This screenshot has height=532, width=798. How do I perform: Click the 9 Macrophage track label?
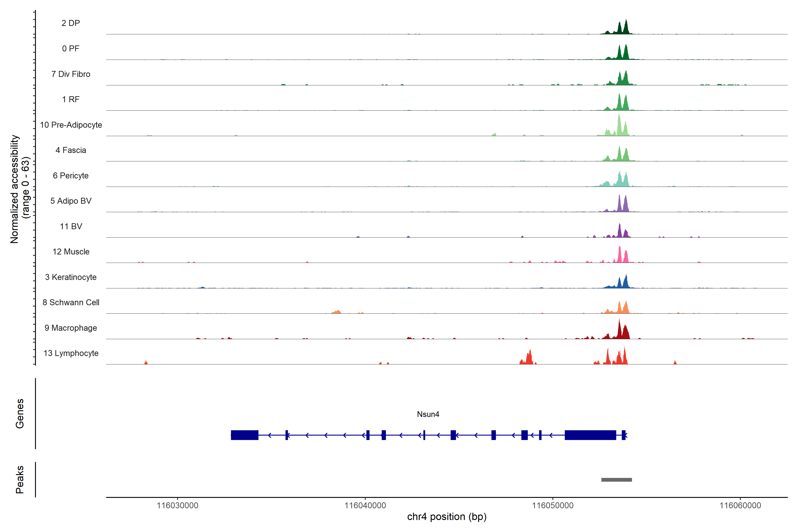[70, 328]
